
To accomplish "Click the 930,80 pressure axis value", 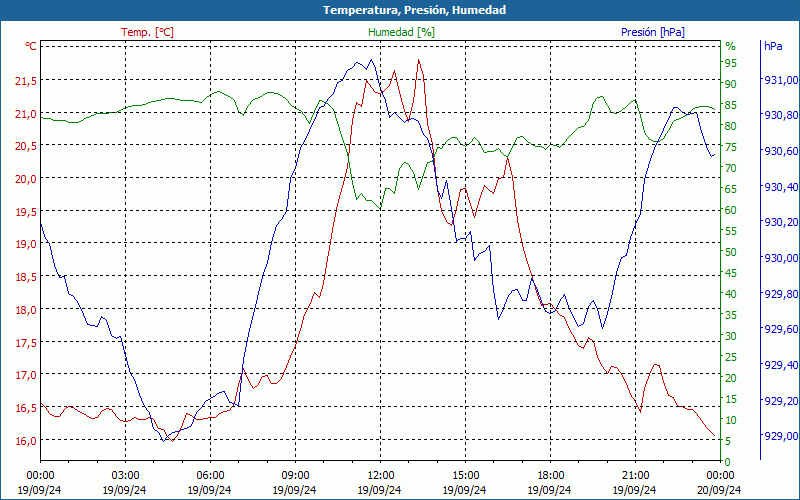I will [x=781, y=115].
